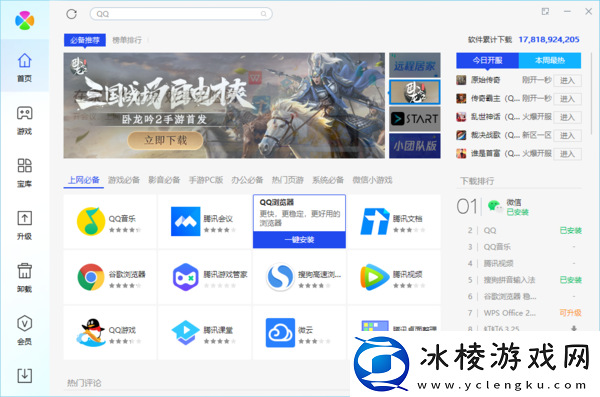Click the 远程居家 banner thumbnail
Screen dimensions: 600x397
[415, 65]
